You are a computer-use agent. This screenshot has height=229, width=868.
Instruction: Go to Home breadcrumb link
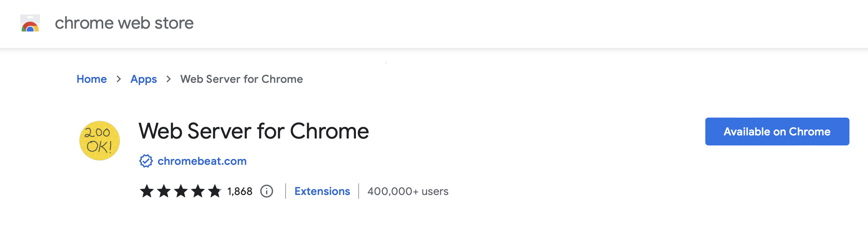(x=92, y=79)
